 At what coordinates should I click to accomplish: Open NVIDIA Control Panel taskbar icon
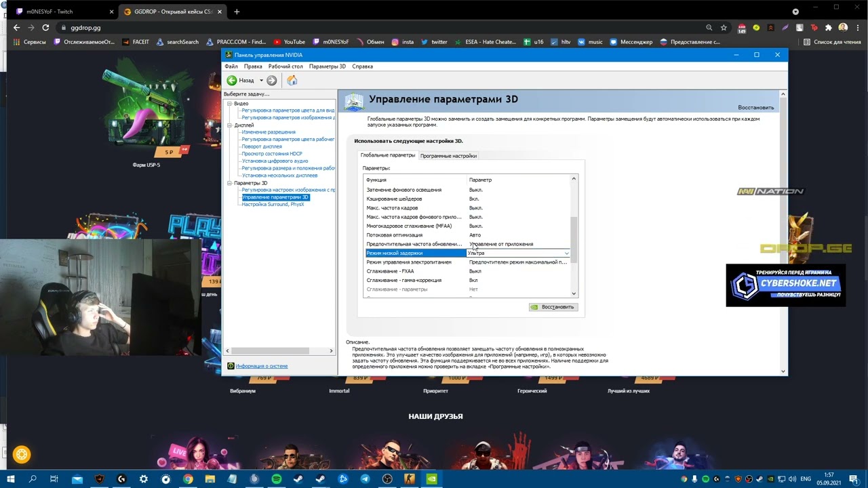coord(431,479)
